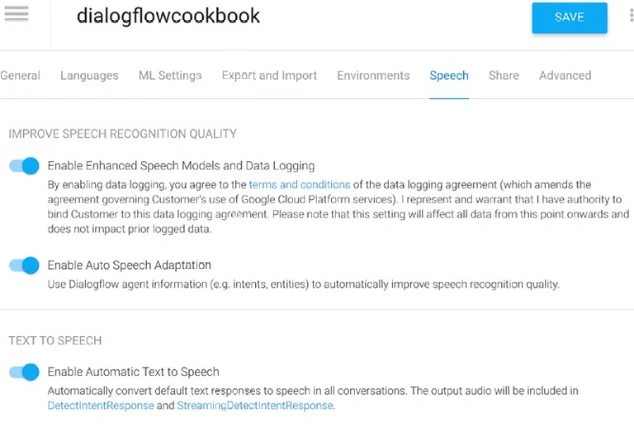634x424 pixels.
Task: Follow the StreamingDetectIntentResponse link
Action: (x=255, y=405)
